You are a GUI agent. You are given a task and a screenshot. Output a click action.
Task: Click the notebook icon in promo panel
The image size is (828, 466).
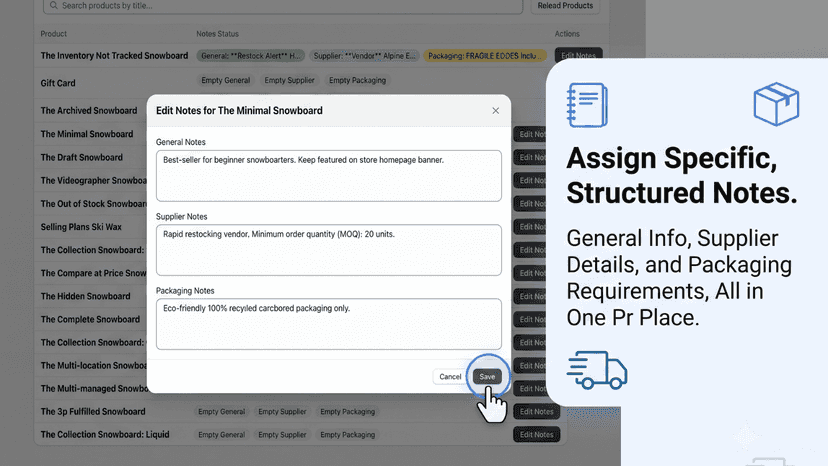[x=587, y=105]
